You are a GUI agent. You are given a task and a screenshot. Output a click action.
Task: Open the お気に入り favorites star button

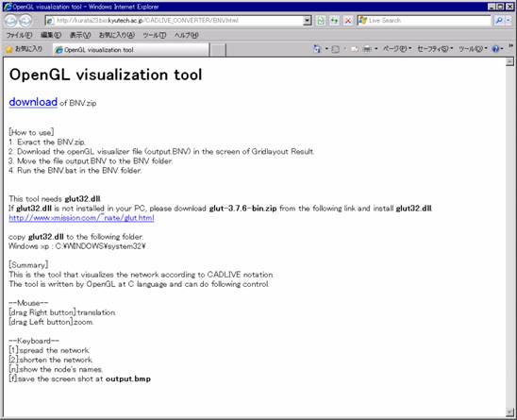pos(25,49)
